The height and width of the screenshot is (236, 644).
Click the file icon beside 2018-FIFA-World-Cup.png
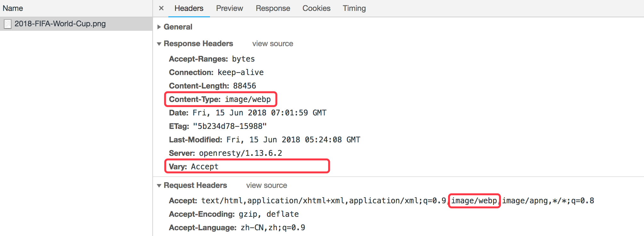[x=8, y=24]
